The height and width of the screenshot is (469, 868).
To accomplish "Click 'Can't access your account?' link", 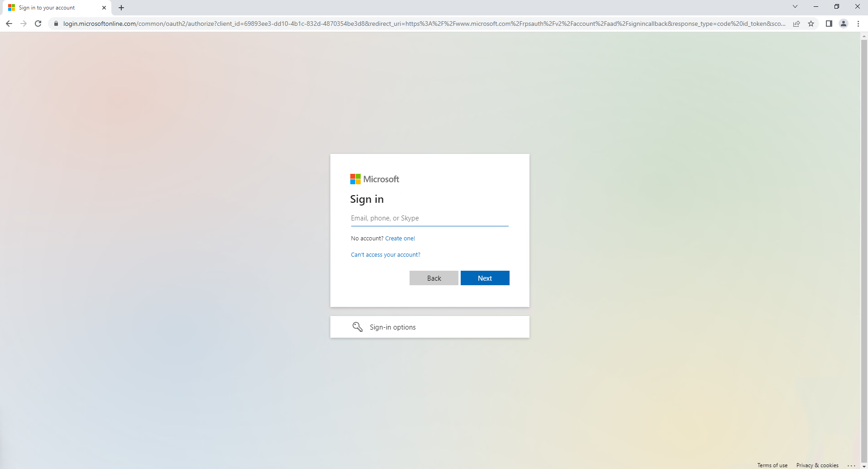I will coord(386,255).
